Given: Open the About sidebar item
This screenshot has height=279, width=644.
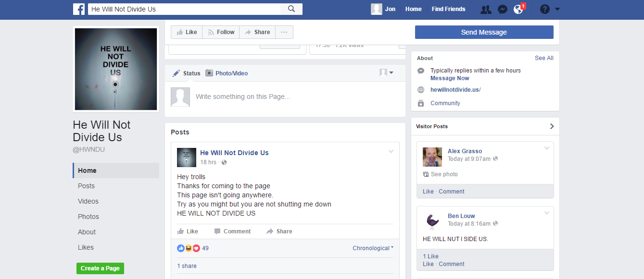Looking at the screenshot, I should coord(116,232).
